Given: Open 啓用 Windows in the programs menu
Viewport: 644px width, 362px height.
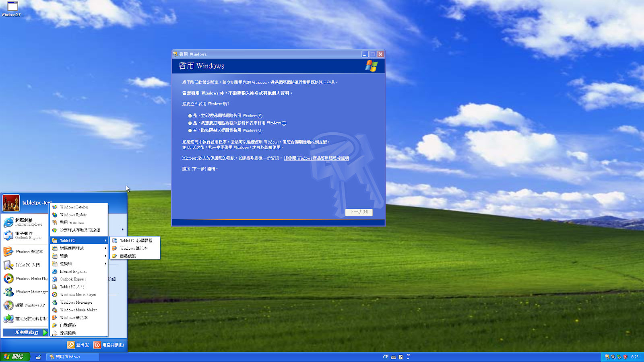Looking at the screenshot, I should coord(79,222).
